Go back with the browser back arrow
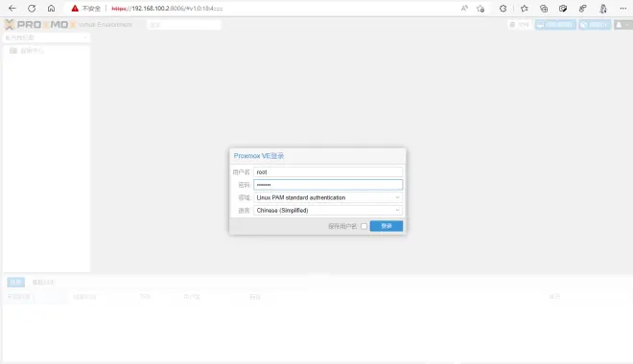 [x=12, y=8]
